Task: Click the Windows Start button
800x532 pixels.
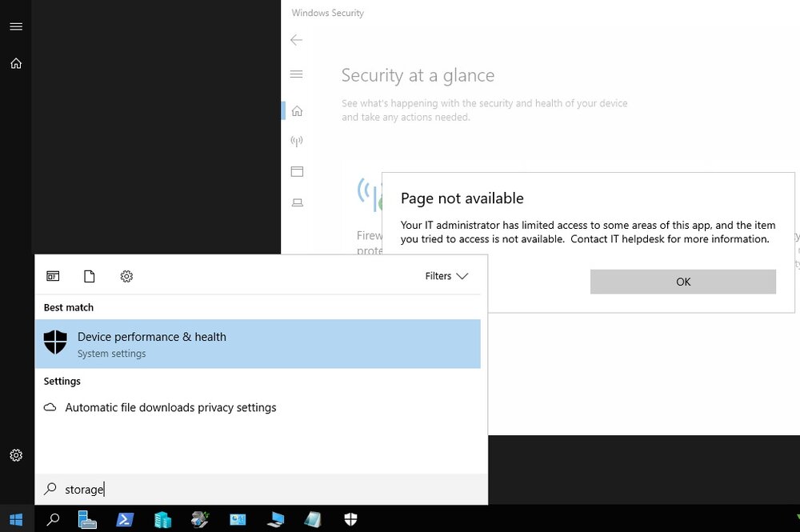Action: pyautogui.click(x=16, y=519)
